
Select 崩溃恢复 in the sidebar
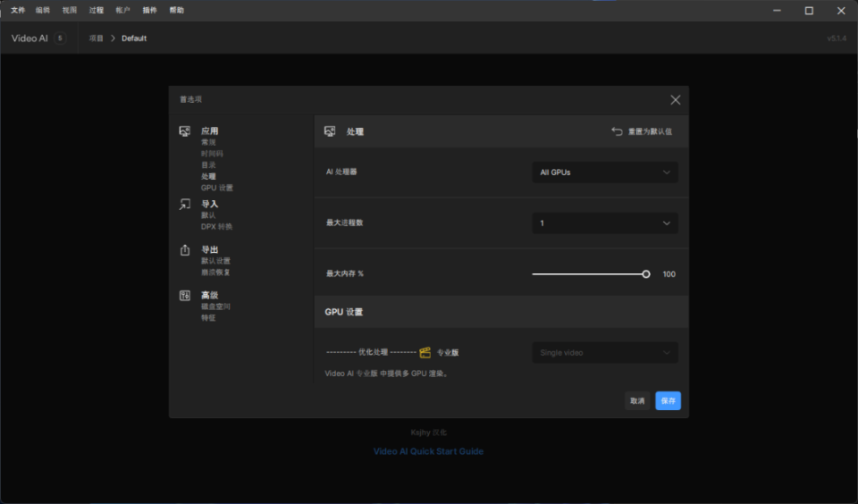pos(215,273)
